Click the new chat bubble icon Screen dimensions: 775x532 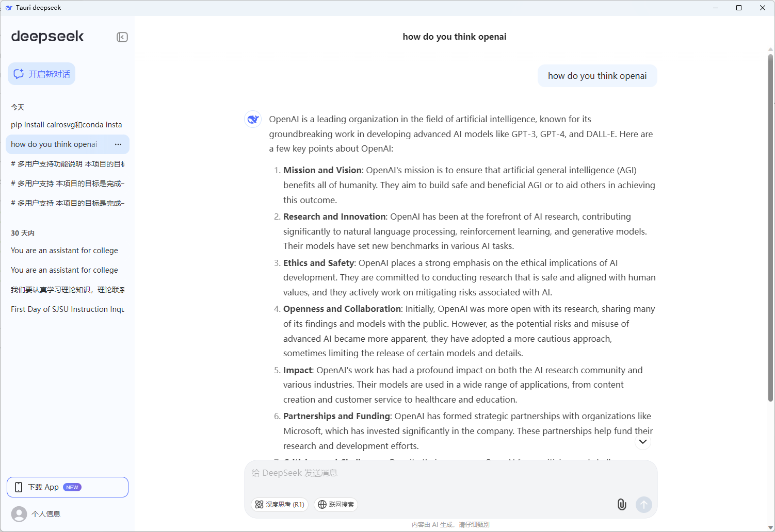19,74
